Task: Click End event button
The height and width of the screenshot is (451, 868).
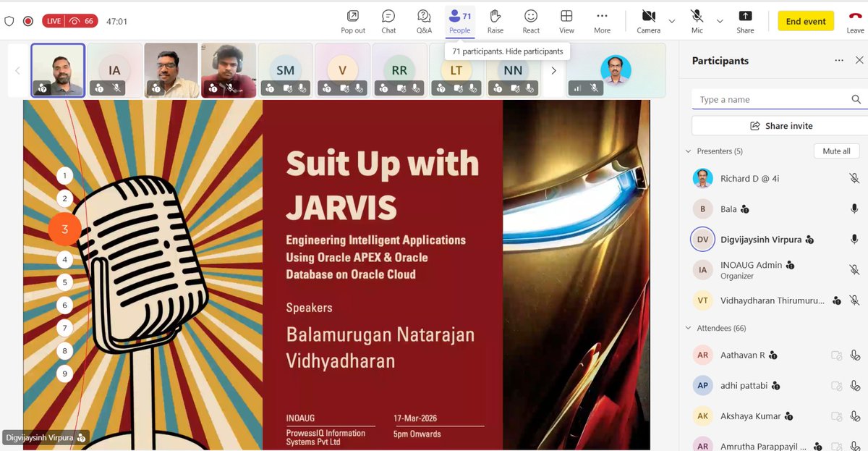Action: (x=806, y=21)
